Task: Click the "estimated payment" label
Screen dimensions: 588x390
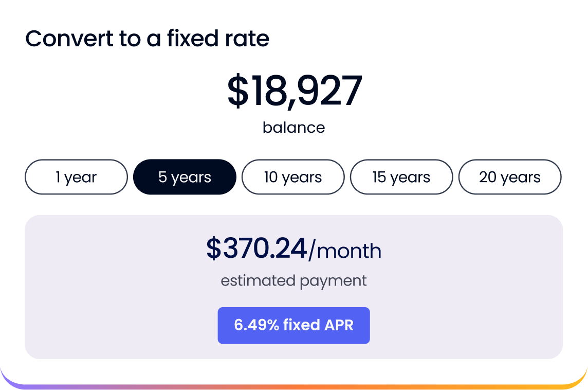Action: point(293,281)
